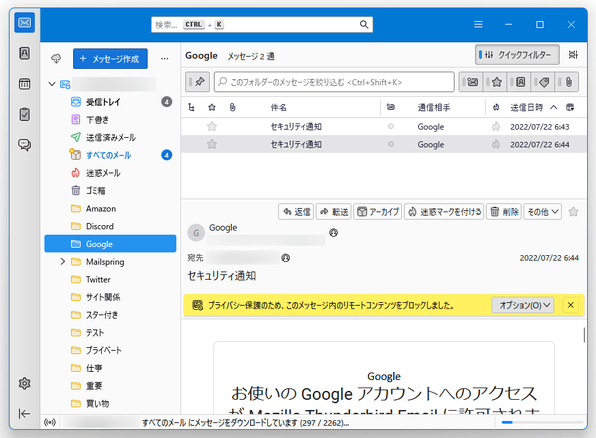Screen dimensions: 596x438
Task: Open settings gear in spaces toolbar
Action: coord(25,383)
